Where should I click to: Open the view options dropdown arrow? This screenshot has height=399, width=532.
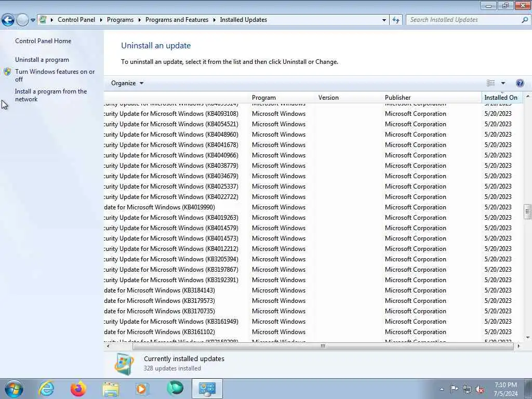[x=503, y=83]
